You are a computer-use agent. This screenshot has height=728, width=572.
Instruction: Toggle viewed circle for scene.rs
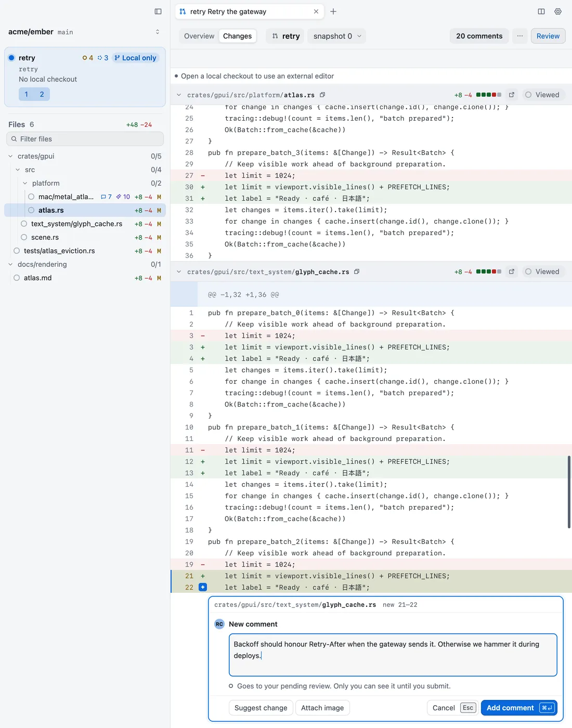pos(24,237)
